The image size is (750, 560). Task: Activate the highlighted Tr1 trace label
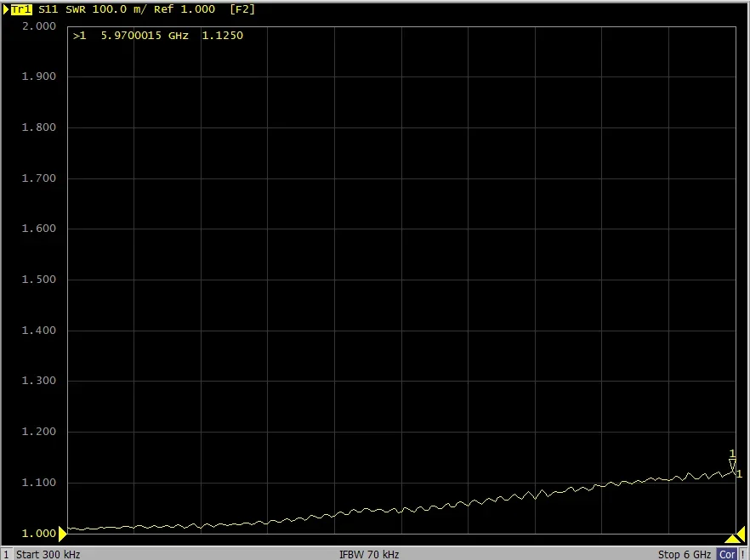[21, 9]
